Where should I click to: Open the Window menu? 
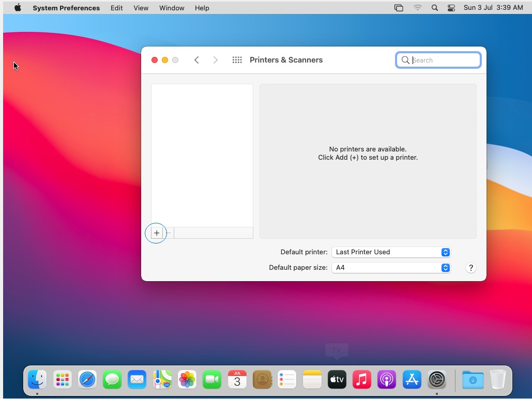[x=172, y=8]
